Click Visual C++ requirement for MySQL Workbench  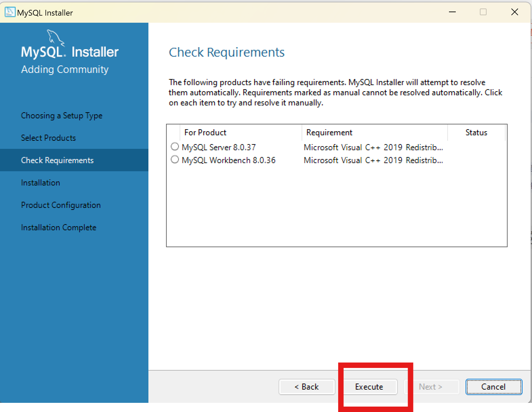[373, 160]
